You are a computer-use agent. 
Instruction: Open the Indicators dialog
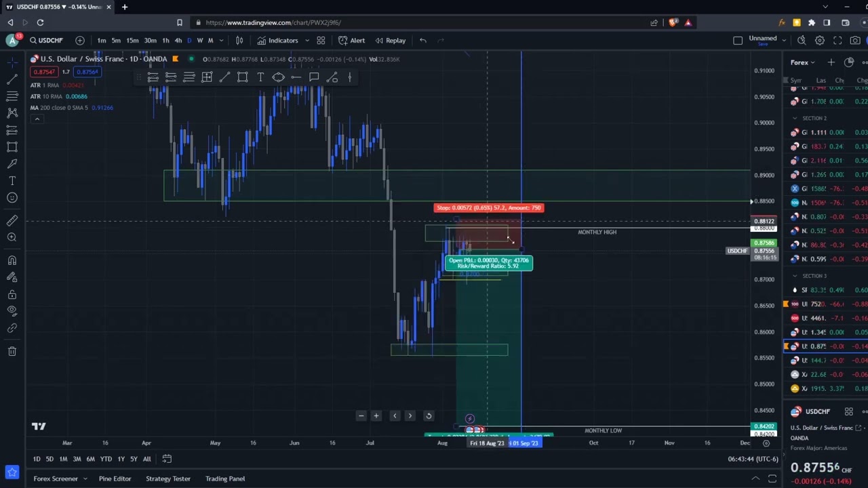coord(277,41)
